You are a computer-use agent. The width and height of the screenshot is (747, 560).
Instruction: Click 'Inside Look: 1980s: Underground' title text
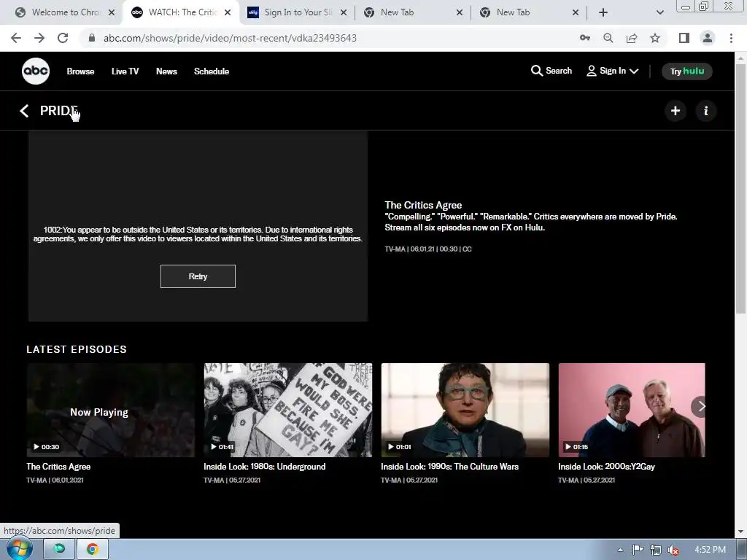[264, 467]
